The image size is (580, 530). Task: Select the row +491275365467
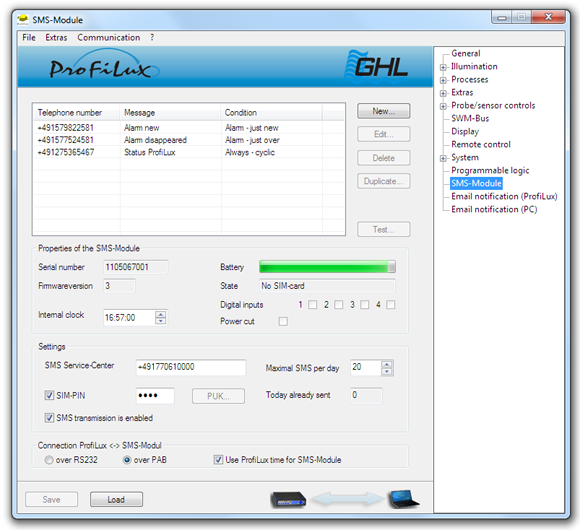pos(189,152)
